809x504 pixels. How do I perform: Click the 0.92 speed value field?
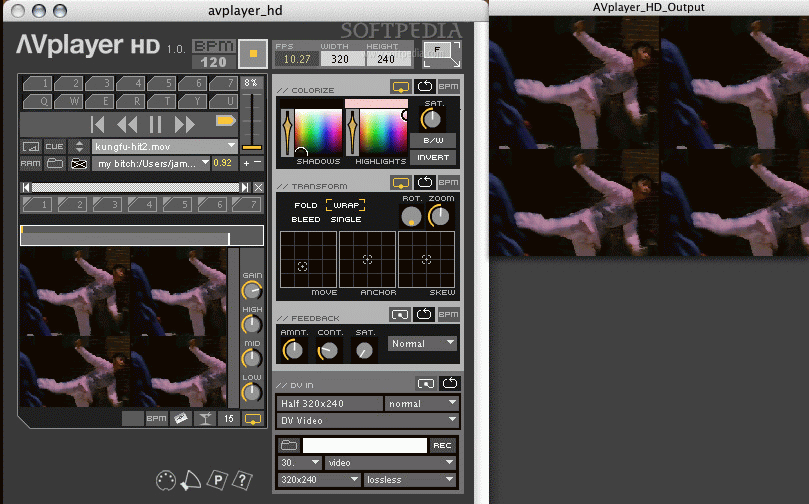click(222, 163)
